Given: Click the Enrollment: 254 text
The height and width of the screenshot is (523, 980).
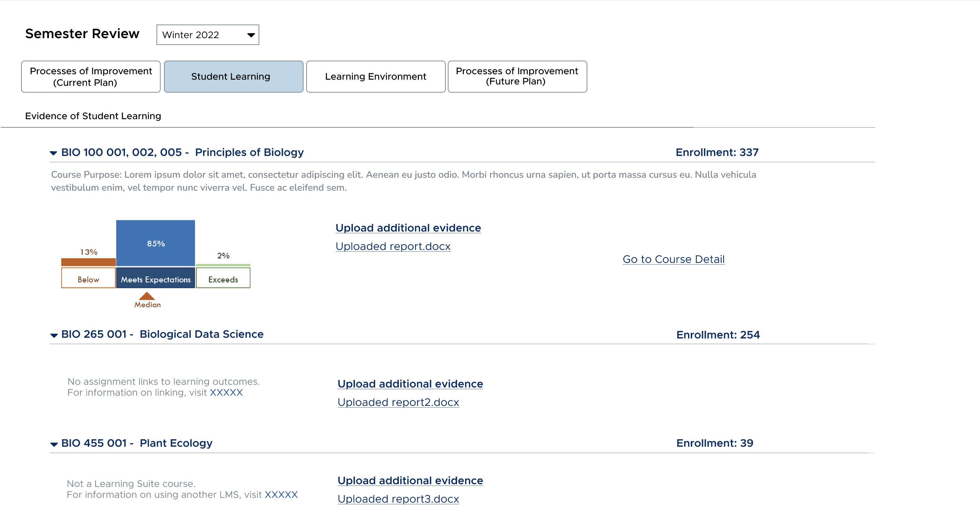Looking at the screenshot, I should tap(718, 335).
